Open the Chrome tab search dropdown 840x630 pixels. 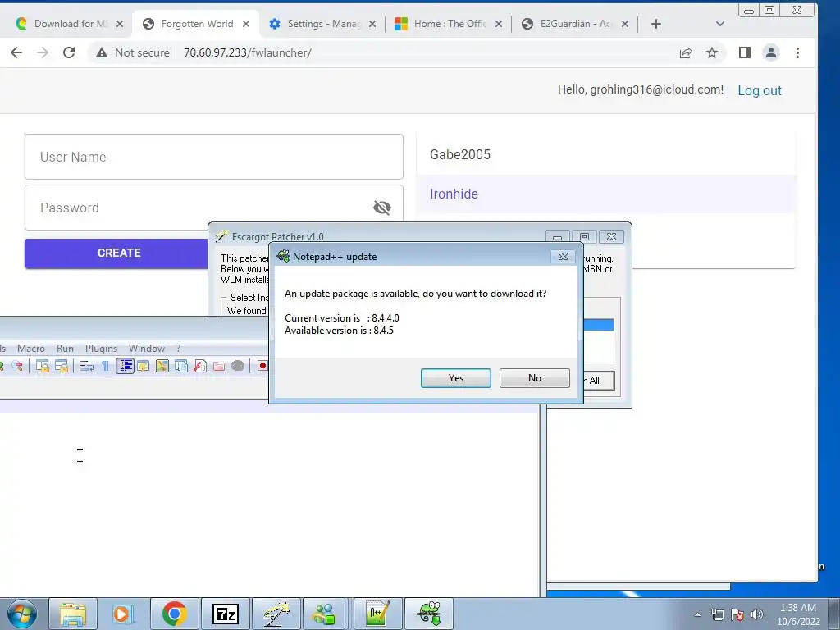coord(720,24)
